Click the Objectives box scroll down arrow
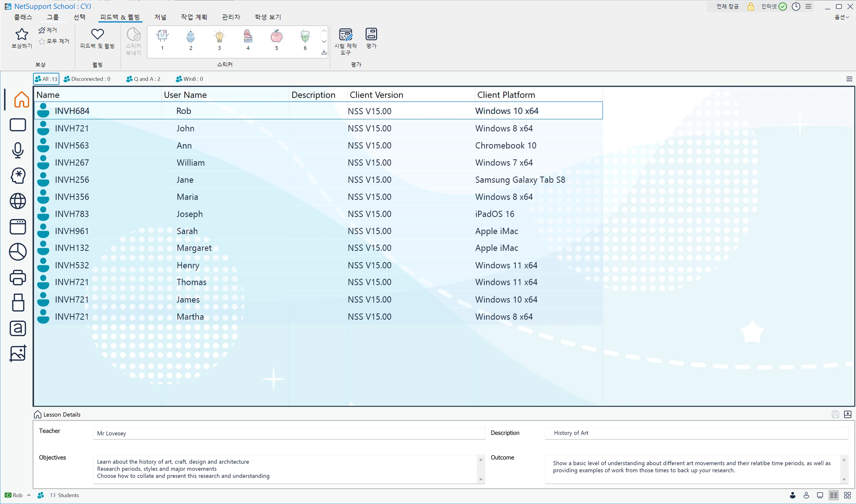856x504 pixels. (x=480, y=479)
